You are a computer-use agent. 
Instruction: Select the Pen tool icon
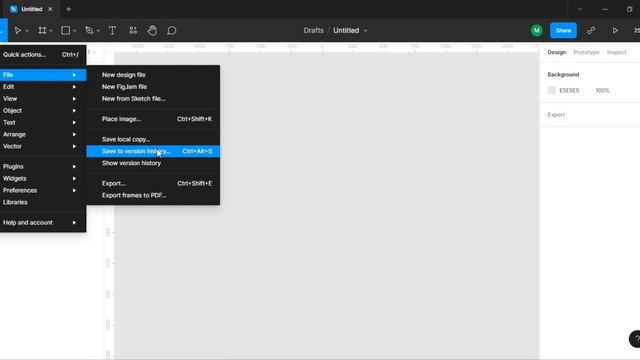(89, 31)
